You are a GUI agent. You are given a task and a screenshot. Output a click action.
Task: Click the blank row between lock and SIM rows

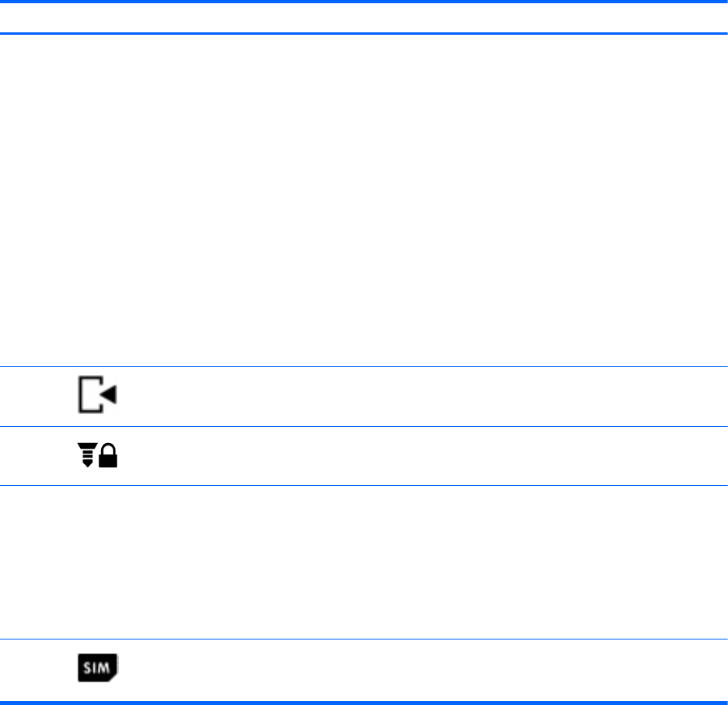click(364, 562)
